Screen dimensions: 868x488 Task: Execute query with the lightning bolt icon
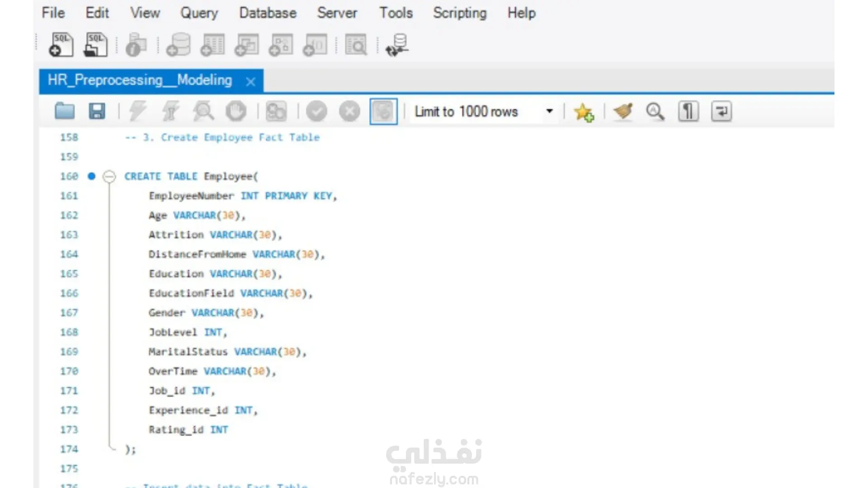137,111
